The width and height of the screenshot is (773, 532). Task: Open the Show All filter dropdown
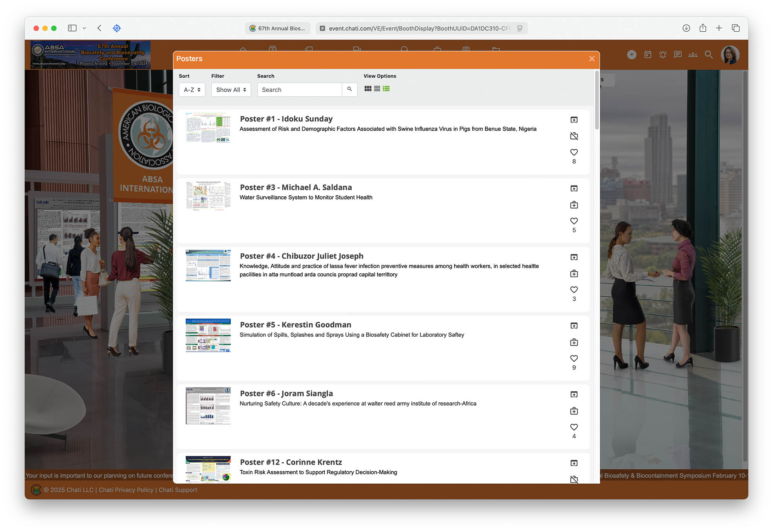[x=231, y=90]
